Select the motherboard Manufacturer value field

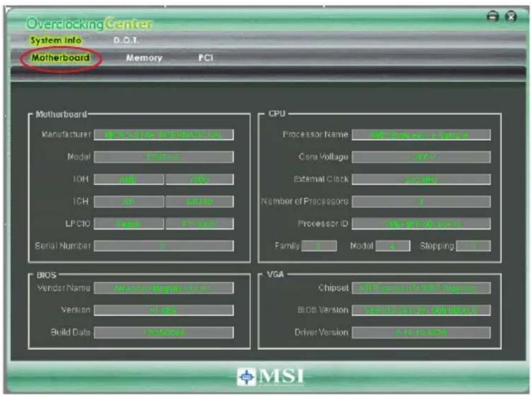pos(163,134)
